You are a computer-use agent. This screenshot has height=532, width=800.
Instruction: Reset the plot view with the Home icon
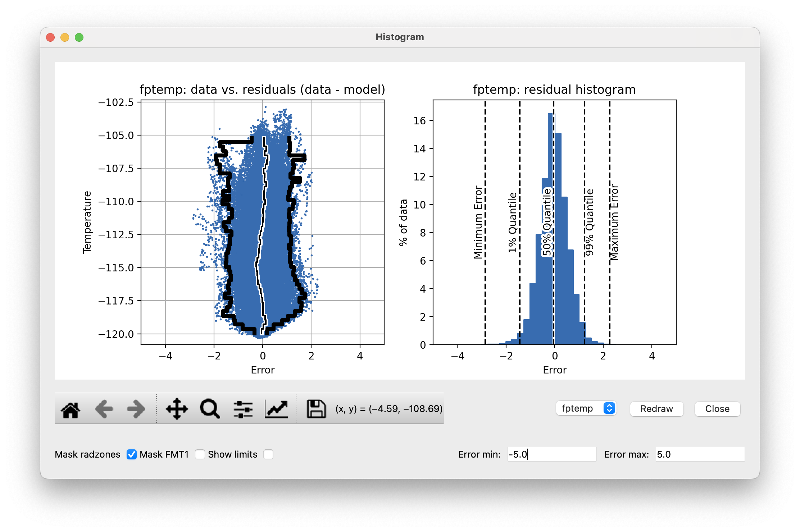71,409
